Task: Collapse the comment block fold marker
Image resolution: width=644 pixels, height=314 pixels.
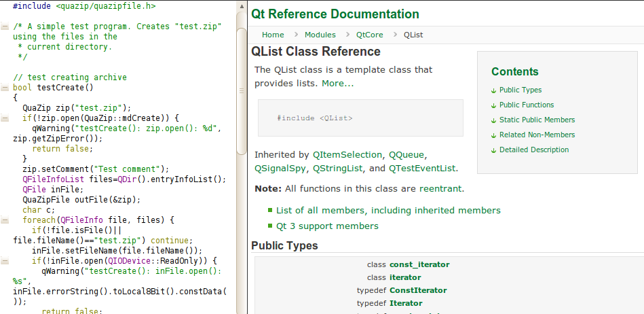Action: pyautogui.click(x=5, y=27)
